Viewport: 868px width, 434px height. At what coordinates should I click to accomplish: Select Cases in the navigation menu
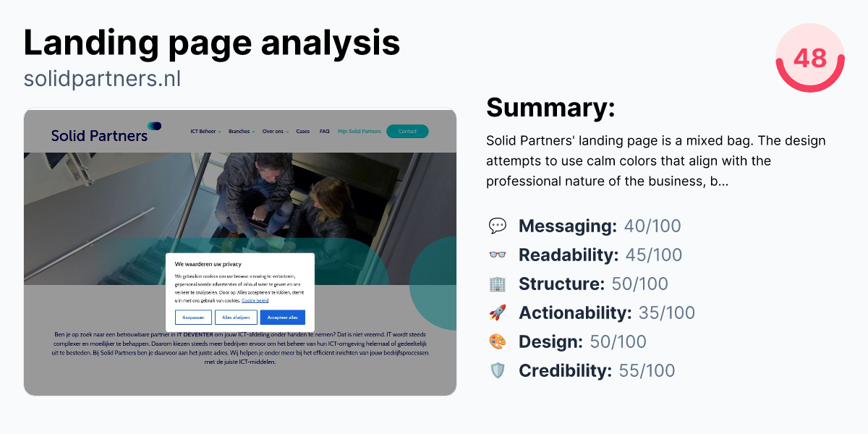(302, 131)
